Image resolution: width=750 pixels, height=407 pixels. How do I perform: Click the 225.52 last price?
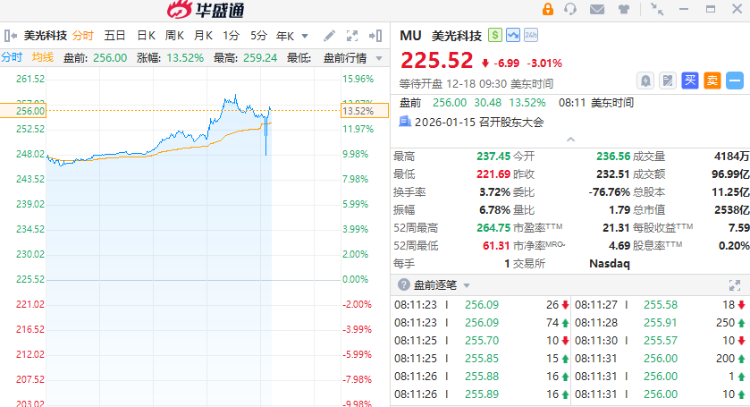(x=436, y=61)
